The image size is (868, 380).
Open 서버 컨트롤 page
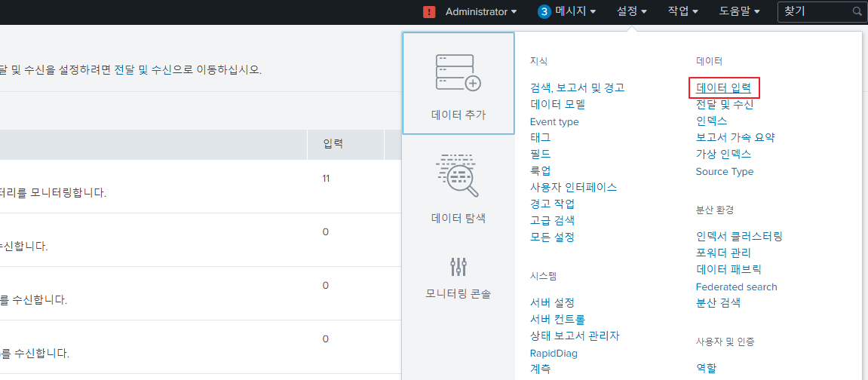557,319
